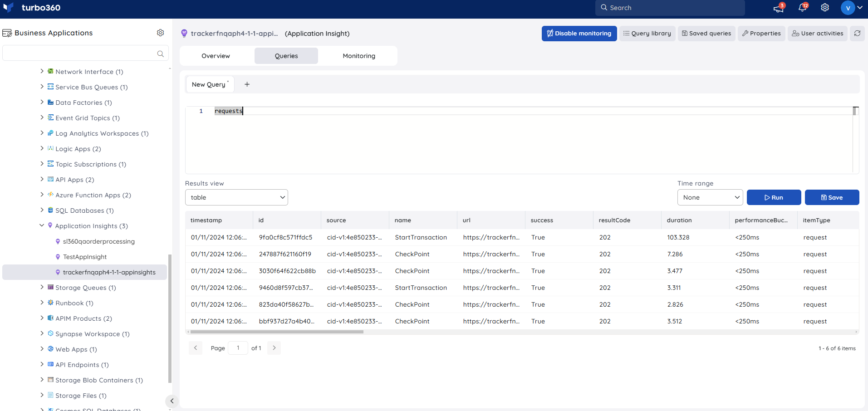
Task: Click the Network Interface resource icon
Action: 50,71
